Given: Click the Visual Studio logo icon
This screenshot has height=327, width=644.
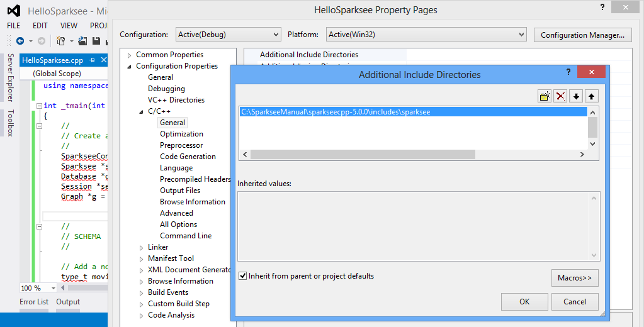Looking at the screenshot, I should click(x=14, y=11).
